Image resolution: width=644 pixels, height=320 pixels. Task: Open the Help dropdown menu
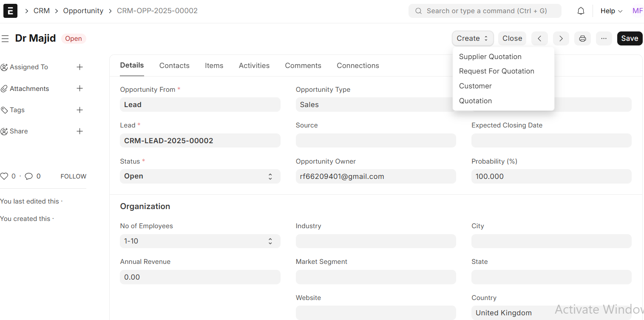tap(611, 11)
